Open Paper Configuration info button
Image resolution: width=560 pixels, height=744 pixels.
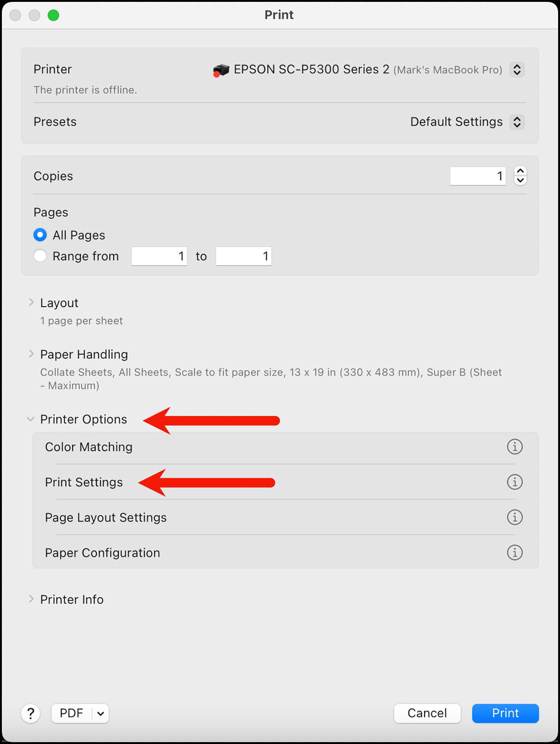pyautogui.click(x=515, y=552)
